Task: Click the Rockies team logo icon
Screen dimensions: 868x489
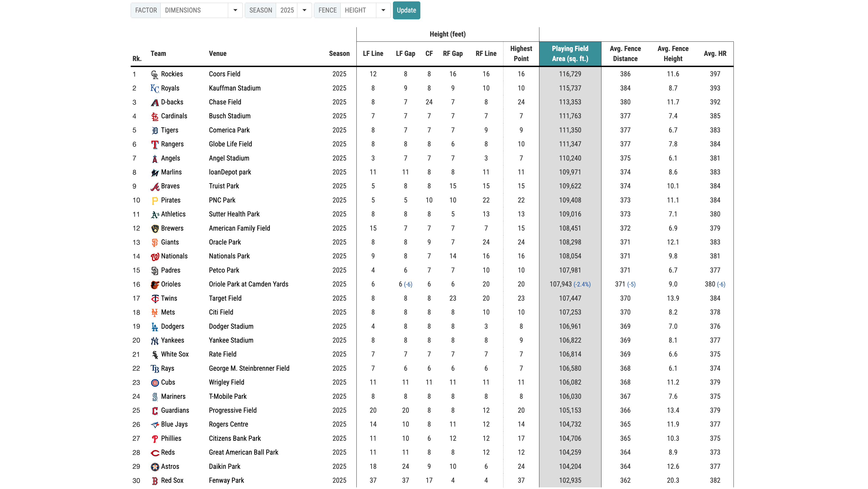Action: pos(154,74)
